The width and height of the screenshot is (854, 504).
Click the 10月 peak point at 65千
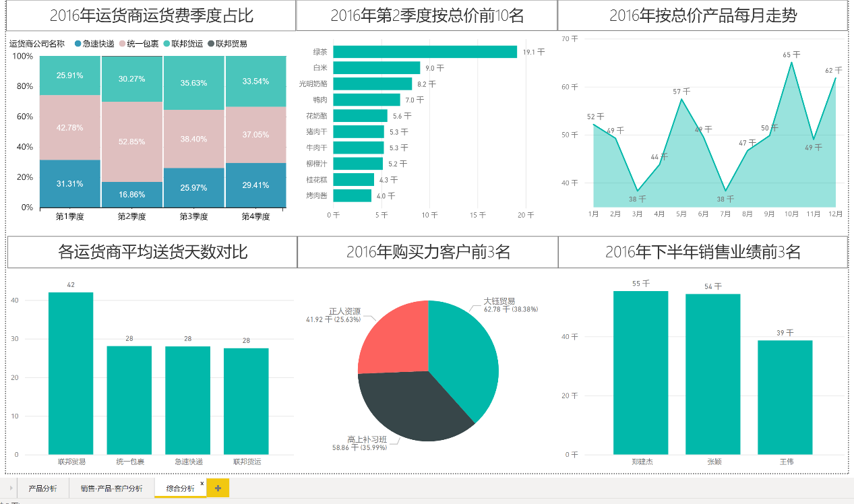click(791, 63)
